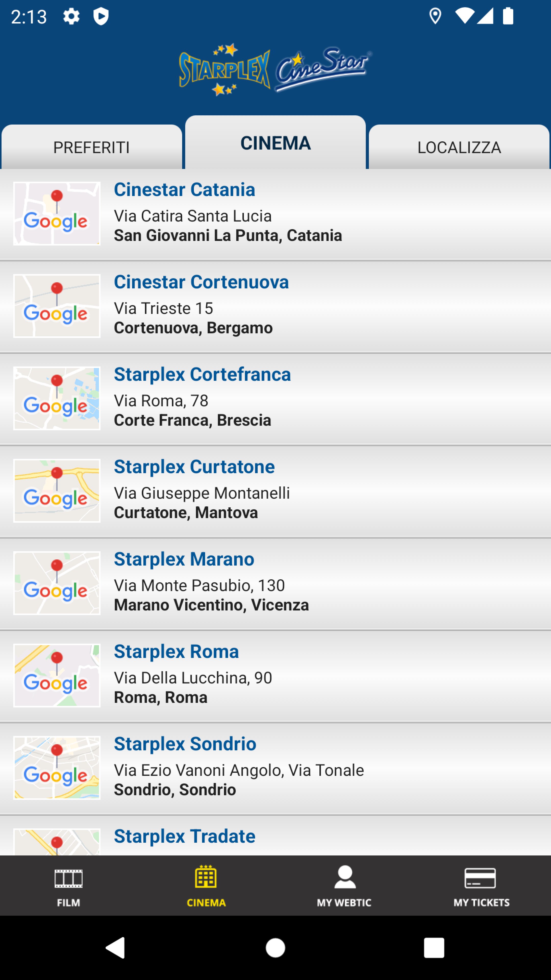Open My Tickets card icon
Viewport: 551px width, 980px height.
(481, 878)
